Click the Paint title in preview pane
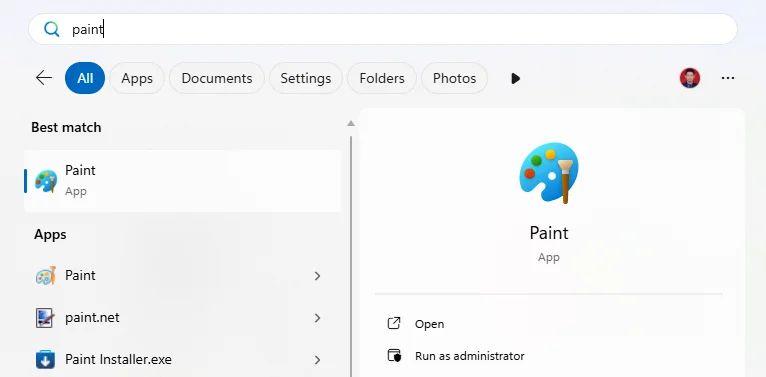The height and width of the screenshot is (377, 766). (x=549, y=233)
